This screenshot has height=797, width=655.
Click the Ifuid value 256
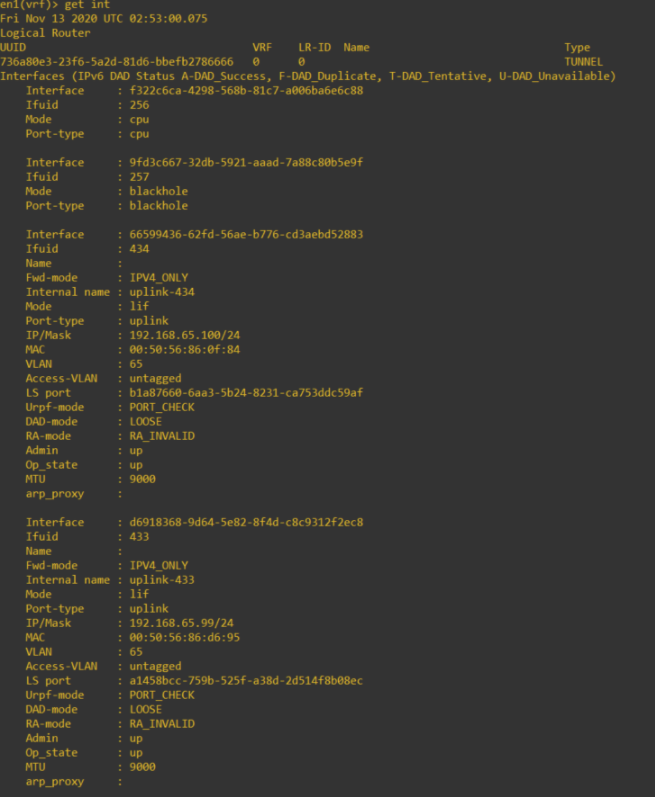pos(139,105)
